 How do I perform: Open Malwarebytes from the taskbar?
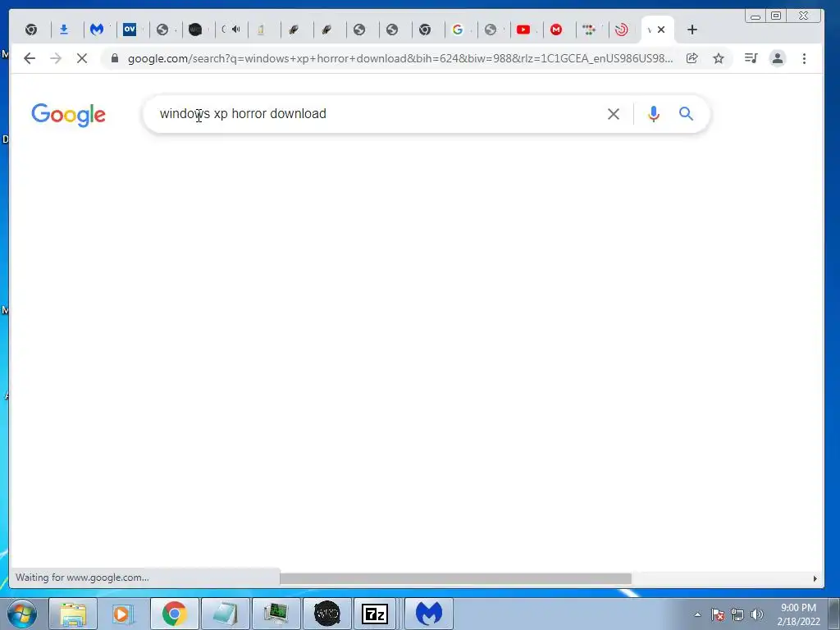[428, 614]
